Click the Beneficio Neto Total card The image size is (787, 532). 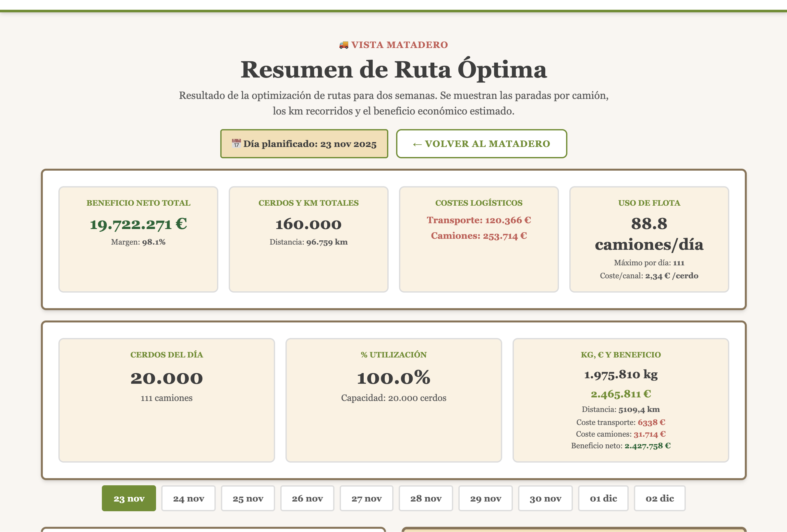138,239
